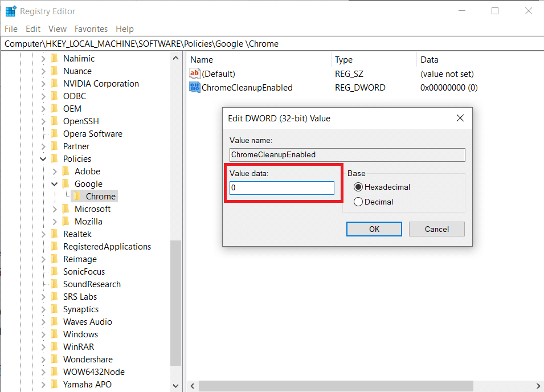544x392 pixels.
Task: Select the Hexadecimal base option
Action: tap(358, 187)
